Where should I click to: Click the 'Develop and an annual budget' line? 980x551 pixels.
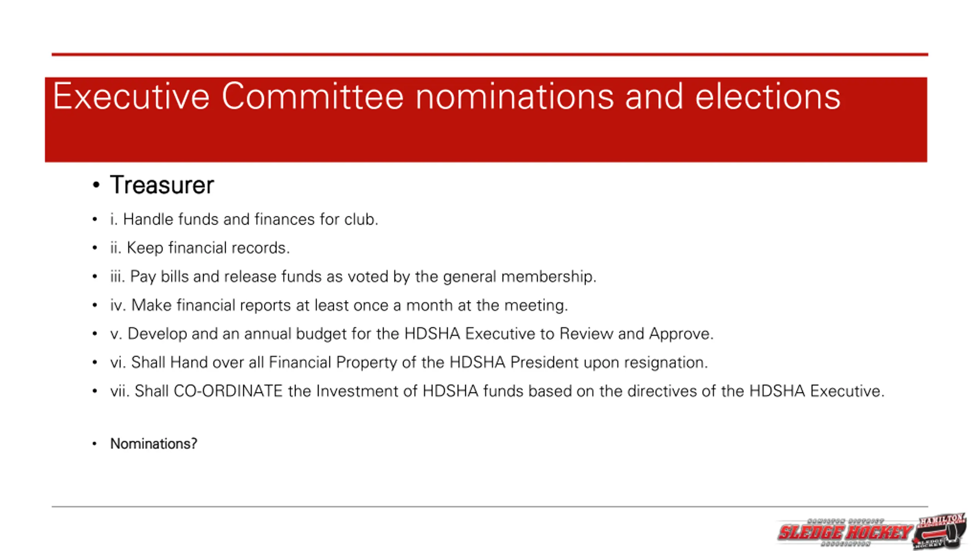click(x=412, y=334)
